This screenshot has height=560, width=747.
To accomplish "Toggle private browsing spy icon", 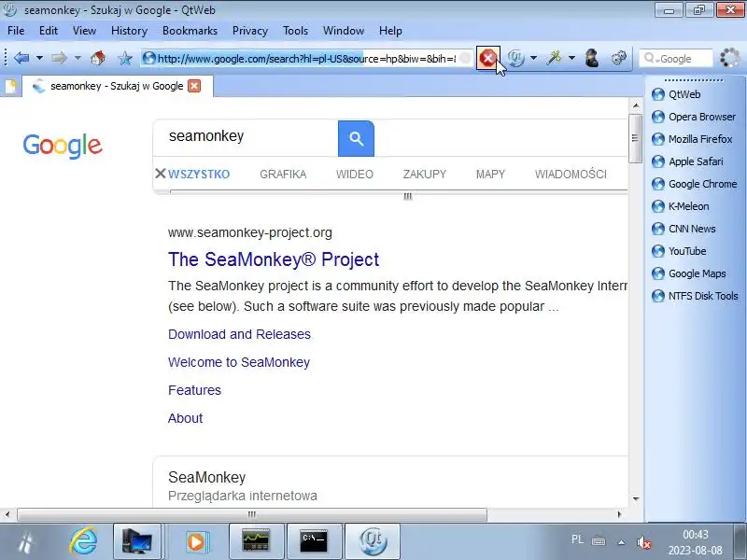I will coord(592,58).
